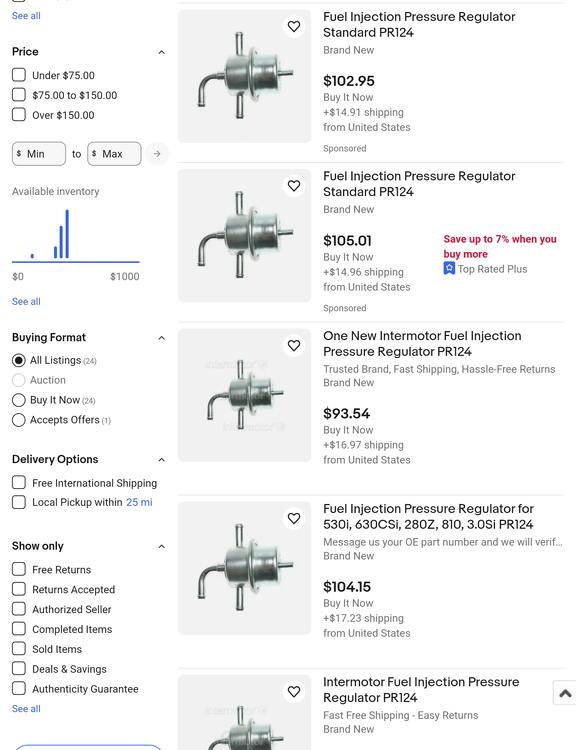Collapse the Show only section
This screenshot has width=576, height=750.
[x=161, y=546]
